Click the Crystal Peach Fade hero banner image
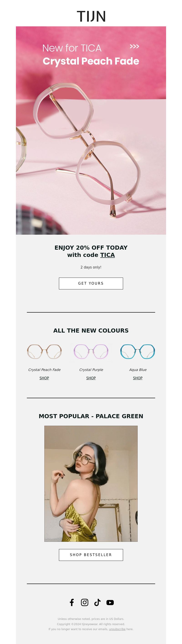Image resolution: width=182 pixels, height=644 pixels. (91, 130)
